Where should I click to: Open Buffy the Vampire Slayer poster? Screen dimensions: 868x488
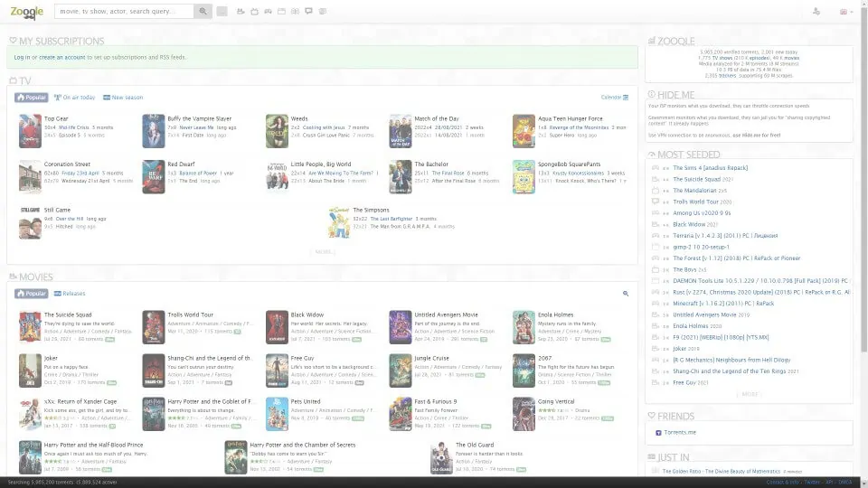154,131
